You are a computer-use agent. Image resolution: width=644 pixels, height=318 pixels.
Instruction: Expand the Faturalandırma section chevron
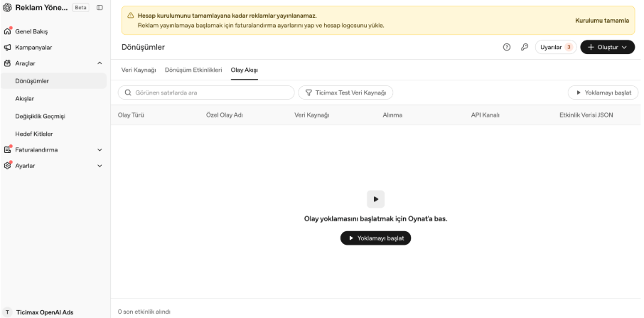coord(100,150)
